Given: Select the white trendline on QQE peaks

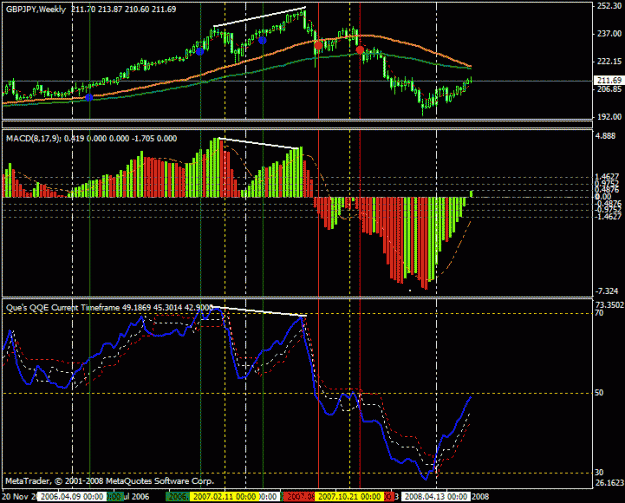Looking at the screenshot, I should coord(260,311).
